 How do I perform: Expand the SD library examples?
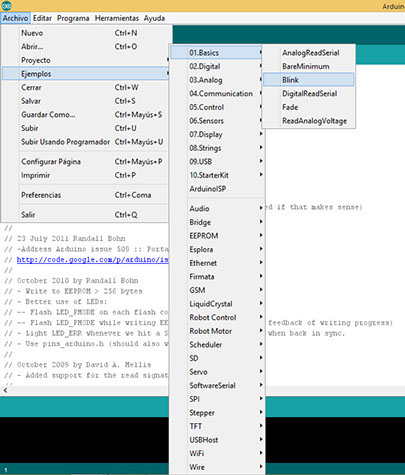pos(217,359)
